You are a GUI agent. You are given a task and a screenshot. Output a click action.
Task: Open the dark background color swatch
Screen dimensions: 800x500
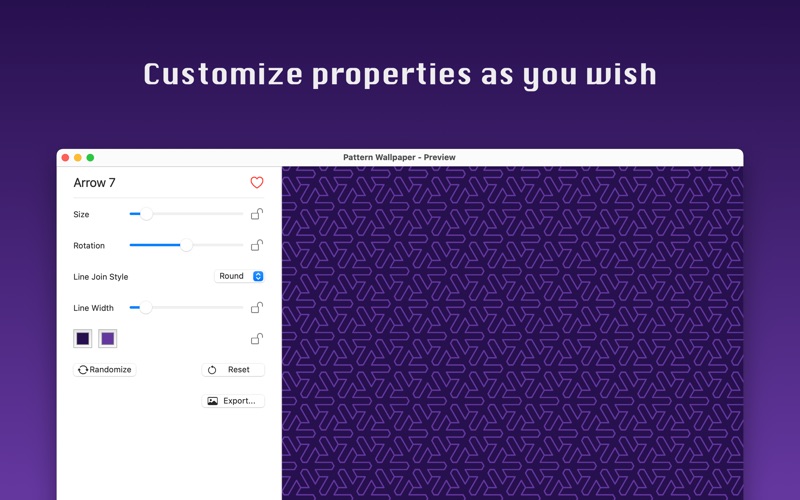[83, 338]
